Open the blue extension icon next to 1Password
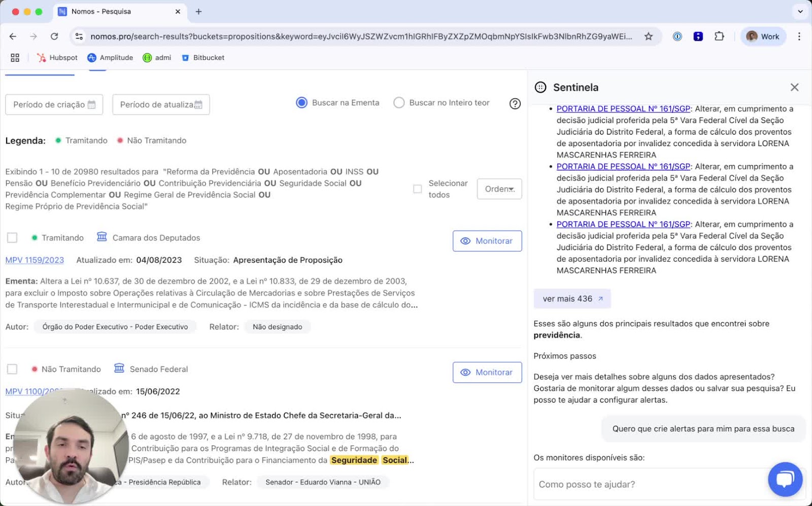This screenshot has width=812, height=506. click(x=698, y=37)
